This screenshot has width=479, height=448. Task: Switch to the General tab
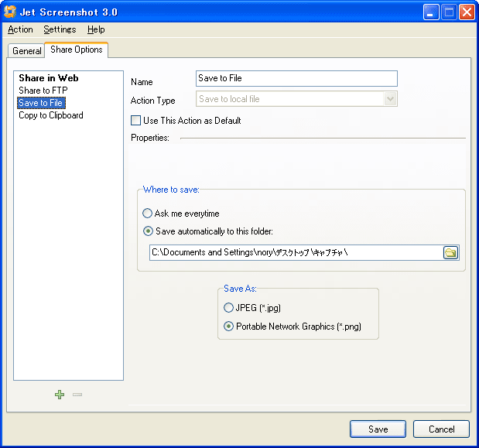[26, 51]
